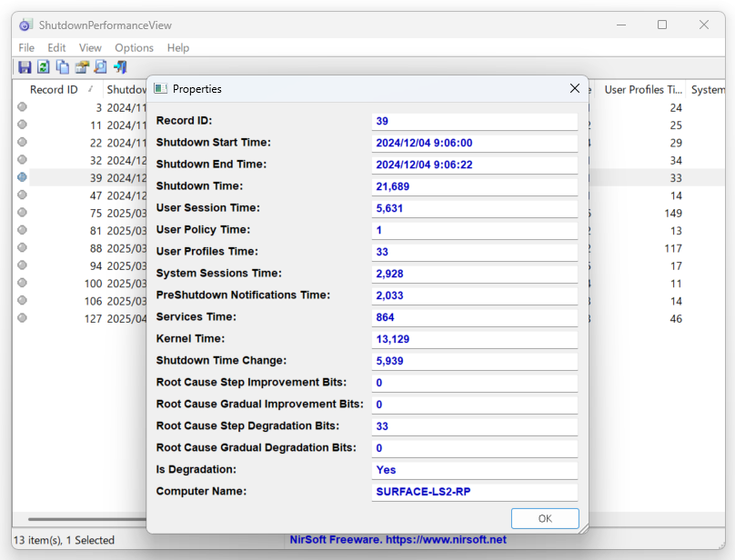Screen dimensions: 735x560
Task: Minimize the ShutdownPerformanceView window
Action: 621,25
